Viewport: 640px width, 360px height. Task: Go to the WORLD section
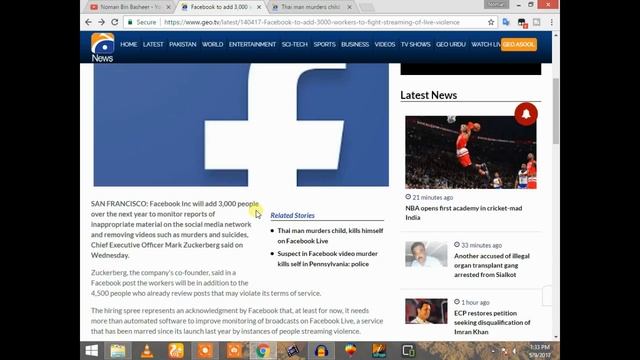pyautogui.click(x=213, y=44)
